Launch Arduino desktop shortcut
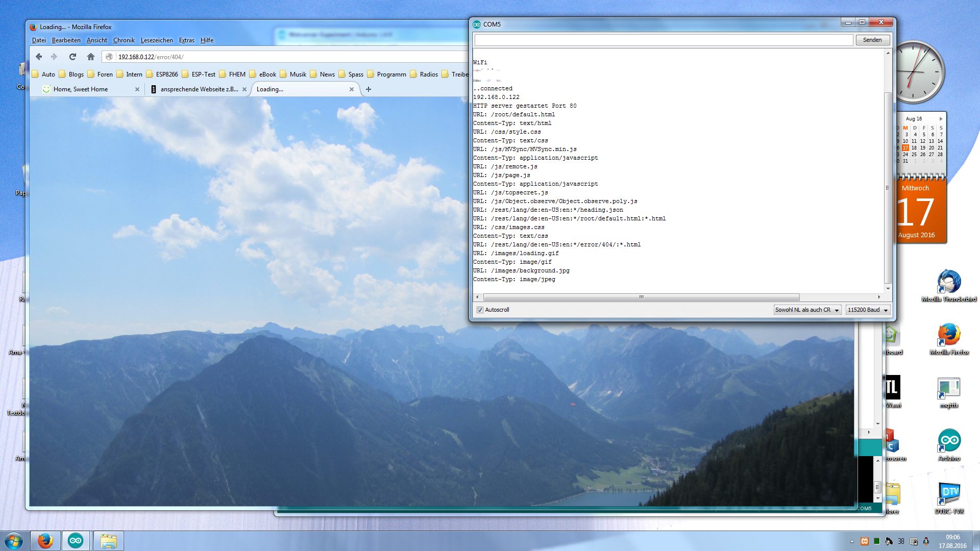This screenshot has height=551, width=980. pyautogui.click(x=949, y=445)
